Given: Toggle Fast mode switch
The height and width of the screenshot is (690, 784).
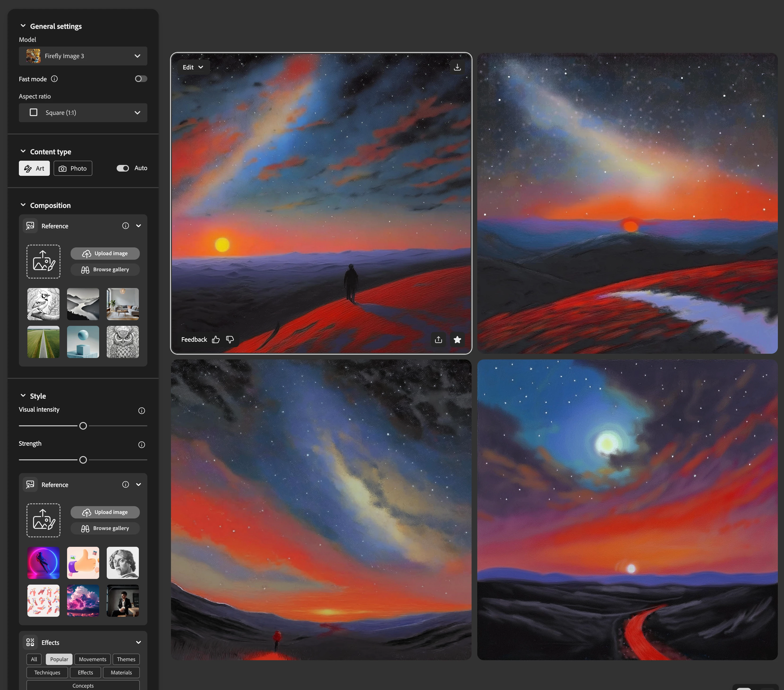Looking at the screenshot, I should pyautogui.click(x=141, y=79).
